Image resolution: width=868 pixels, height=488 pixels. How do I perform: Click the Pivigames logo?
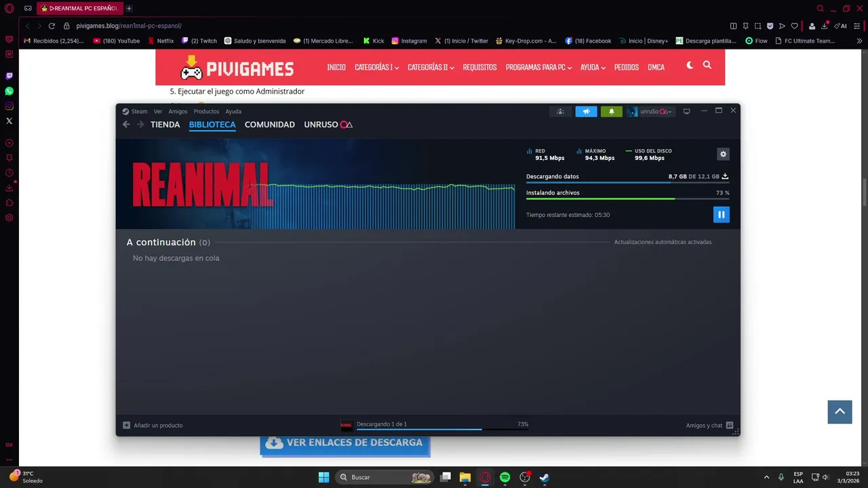click(x=237, y=68)
